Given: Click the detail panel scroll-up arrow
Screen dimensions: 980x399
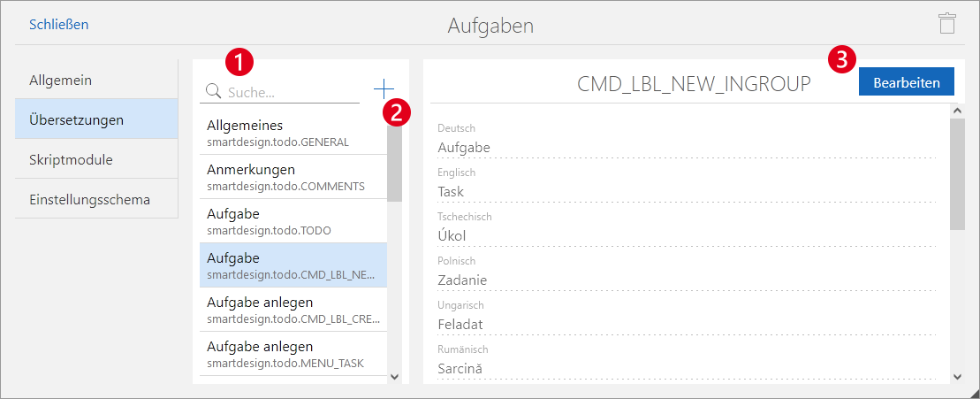Looking at the screenshot, I should [958, 111].
